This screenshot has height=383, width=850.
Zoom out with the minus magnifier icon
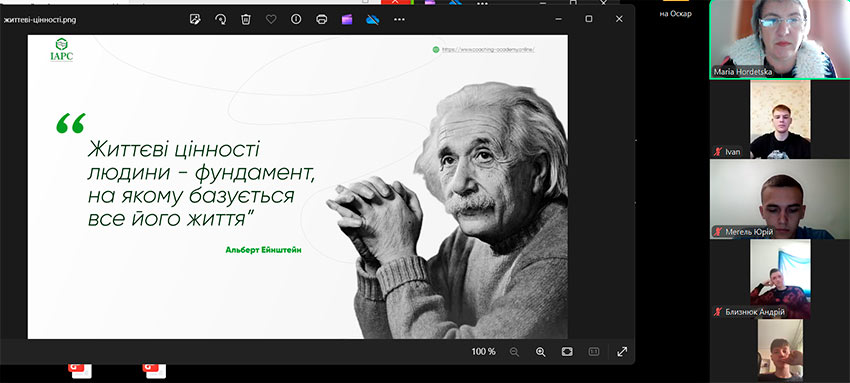click(514, 352)
